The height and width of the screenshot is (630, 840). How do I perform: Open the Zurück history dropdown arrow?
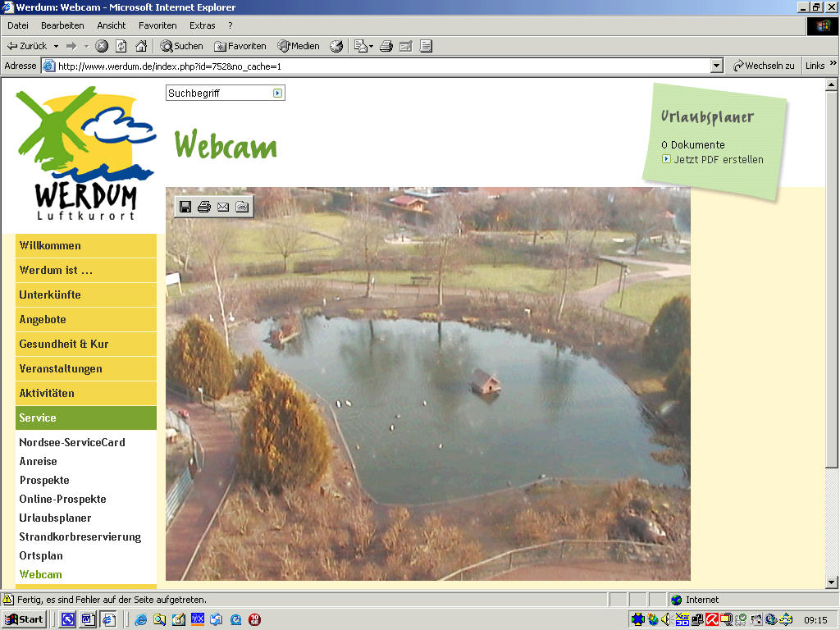point(56,46)
